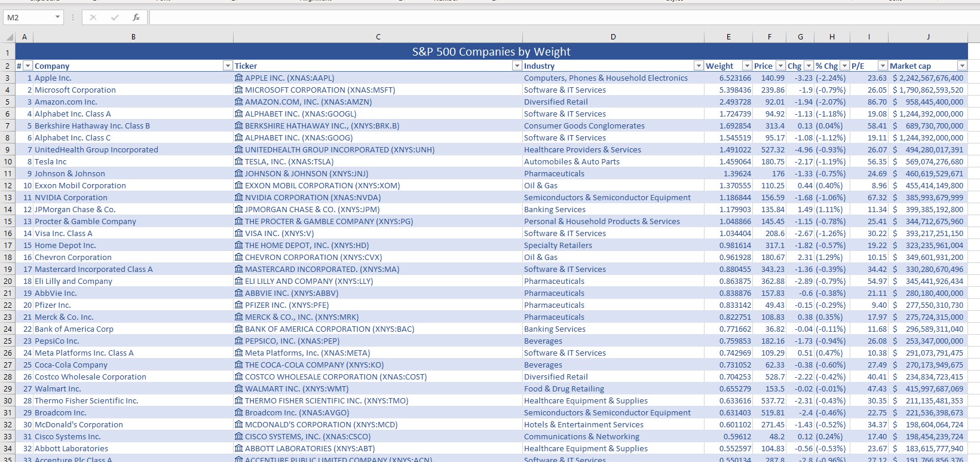Open the Industry column filter dropdown
Image resolution: width=980 pixels, height=462 pixels.
coord(699,66)
